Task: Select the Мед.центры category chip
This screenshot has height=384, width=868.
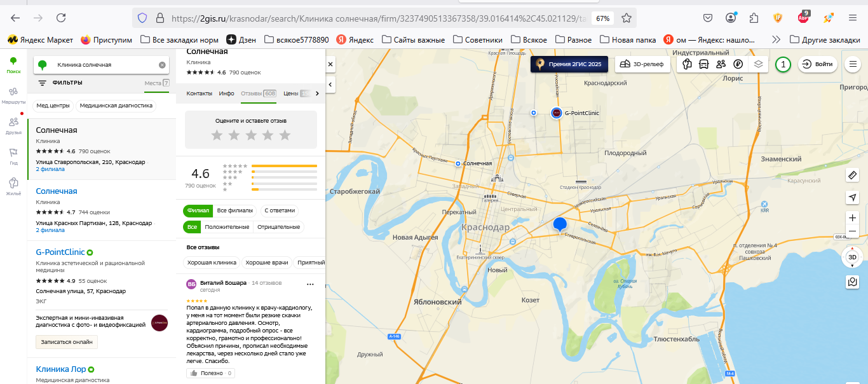Action: tap(53, 106)
